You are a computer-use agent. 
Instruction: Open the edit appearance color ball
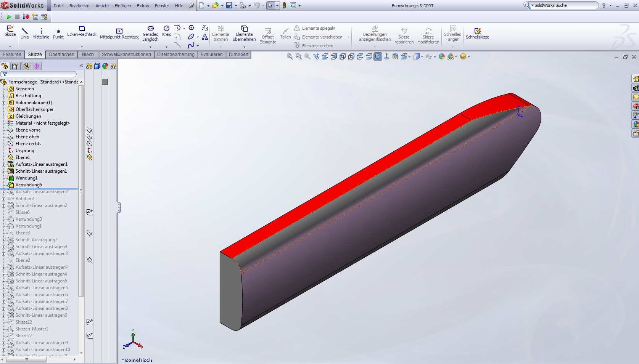(x=442, y=56)
